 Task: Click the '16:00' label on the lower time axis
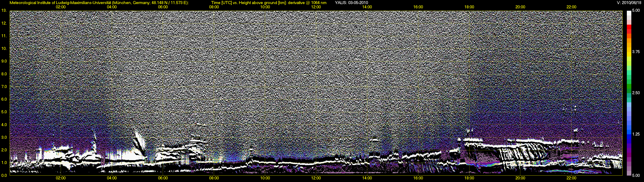(418, 178)
